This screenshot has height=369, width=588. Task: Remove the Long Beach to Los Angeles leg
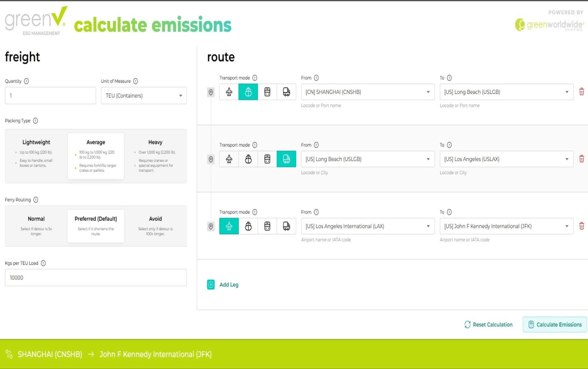tap(582, 159)
